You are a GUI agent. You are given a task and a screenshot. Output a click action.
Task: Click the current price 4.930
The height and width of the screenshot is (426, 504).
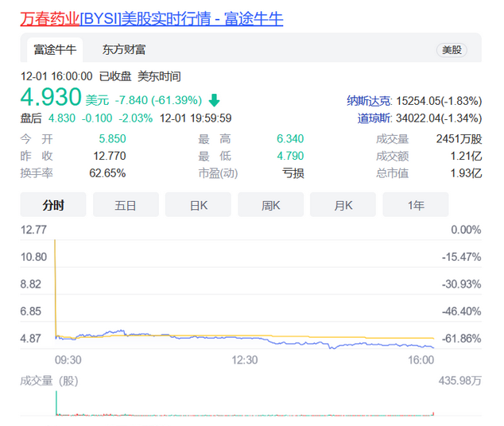[51, 99]
